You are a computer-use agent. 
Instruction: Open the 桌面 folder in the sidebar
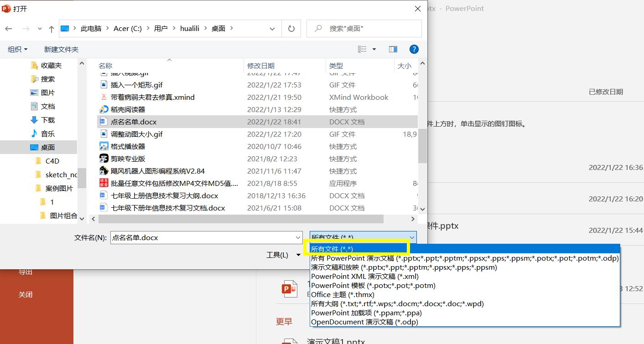pos(48,147)
